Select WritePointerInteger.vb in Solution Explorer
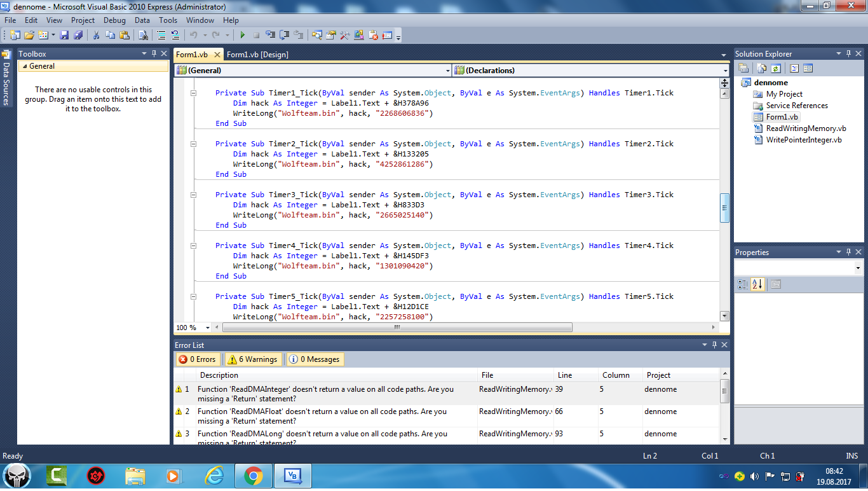 [804, 140]
